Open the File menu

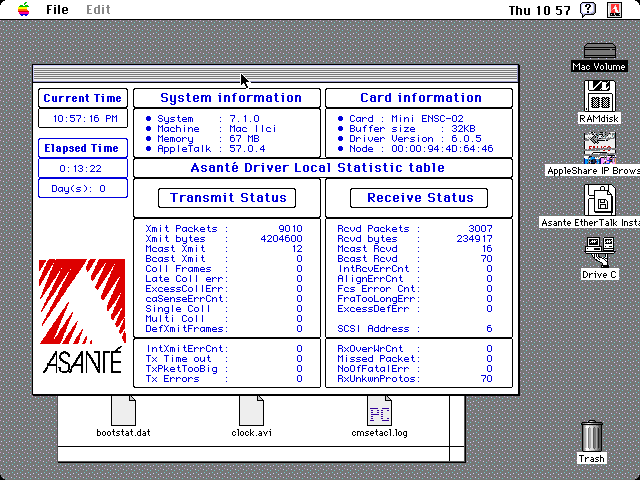pos(57,10)
